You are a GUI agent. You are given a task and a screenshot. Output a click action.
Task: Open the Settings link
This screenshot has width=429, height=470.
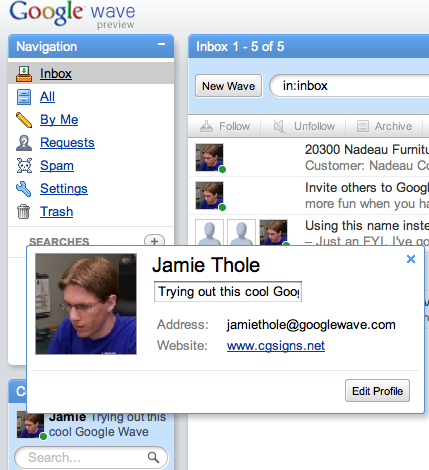click(64, 189)
